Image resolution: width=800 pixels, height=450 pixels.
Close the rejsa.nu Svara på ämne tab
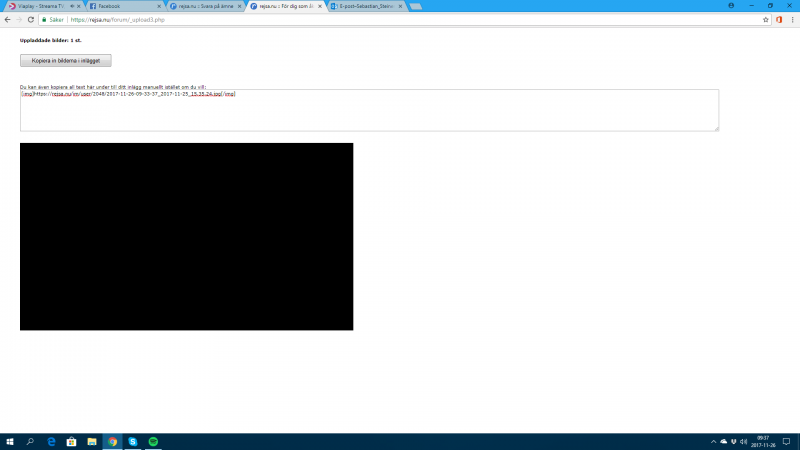[239, 6]
